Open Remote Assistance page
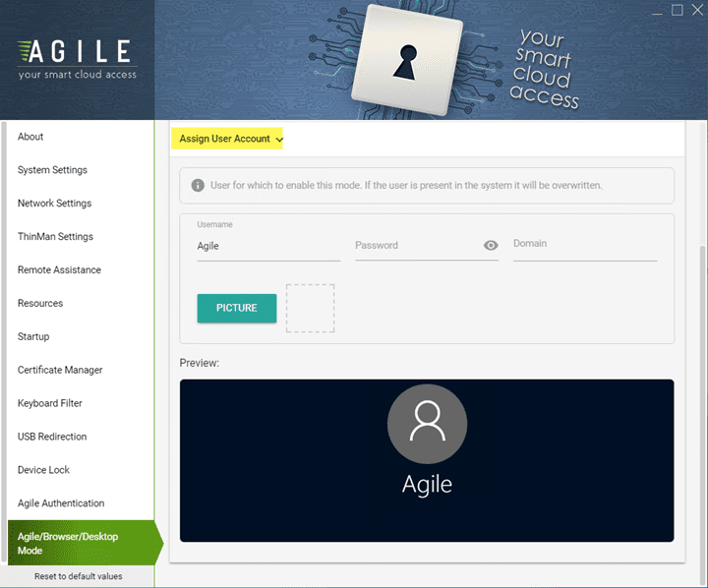The image size is (708, 588). click(59, 270)
